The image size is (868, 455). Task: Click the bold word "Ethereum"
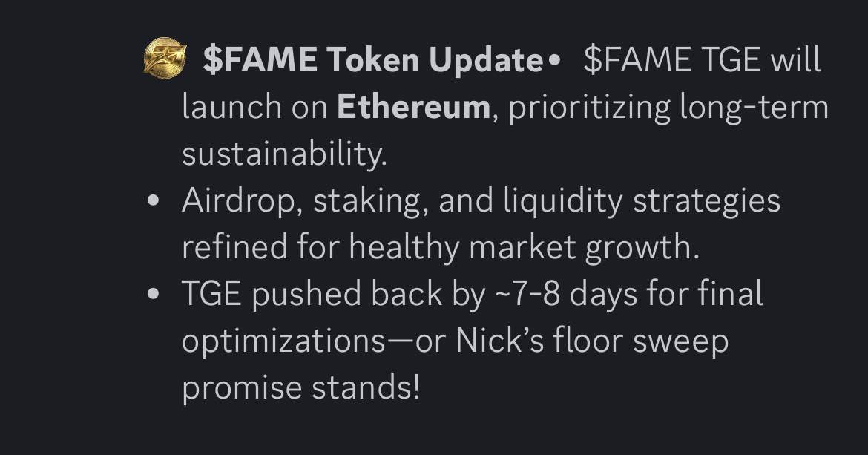tap(413, 108)
